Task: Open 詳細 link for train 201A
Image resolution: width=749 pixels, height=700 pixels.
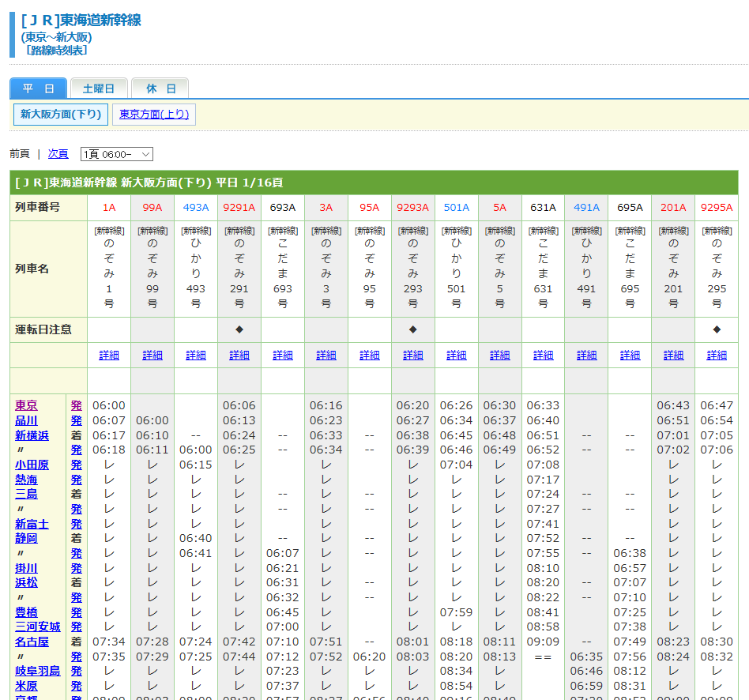Action: 673,355
